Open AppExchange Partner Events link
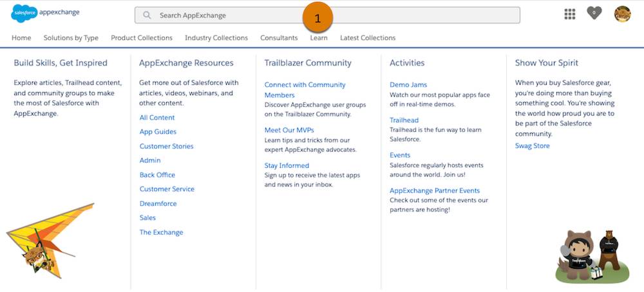Image resolution: width=644 pixels, height=292 pixels. pyautogui.click(x=435, y=190)
